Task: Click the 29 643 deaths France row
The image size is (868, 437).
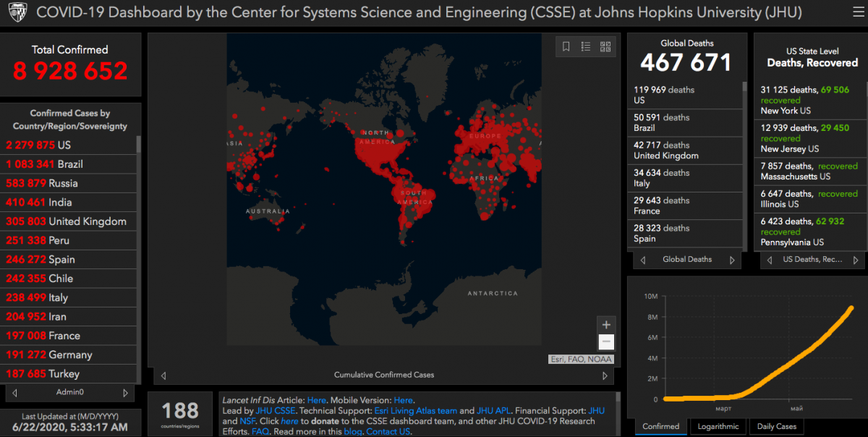Action: pos(684,205)
